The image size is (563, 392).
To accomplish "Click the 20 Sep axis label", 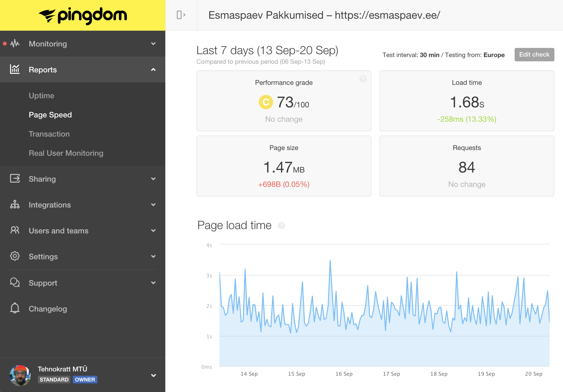I will click(534, 374).
